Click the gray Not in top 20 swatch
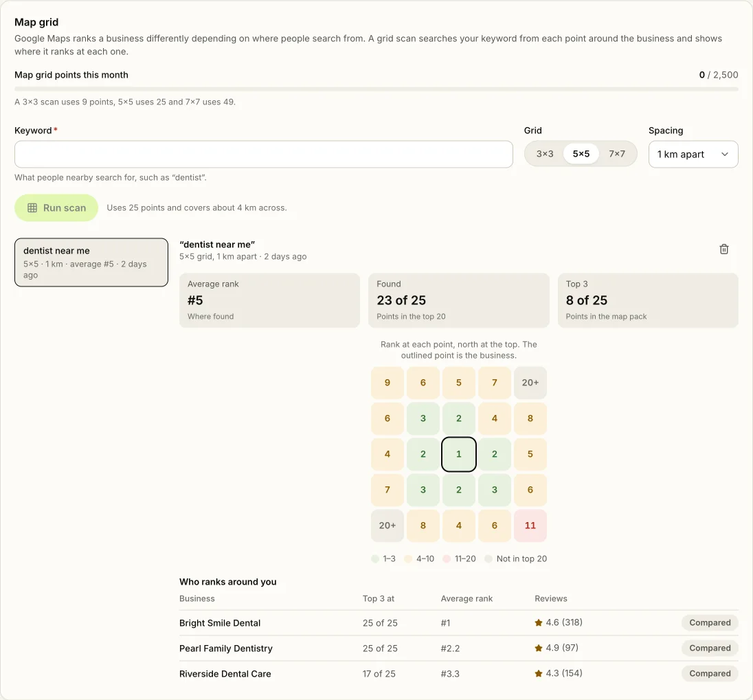Image resolution: width=753 pixels, height=700 pixels. point(488,559)
